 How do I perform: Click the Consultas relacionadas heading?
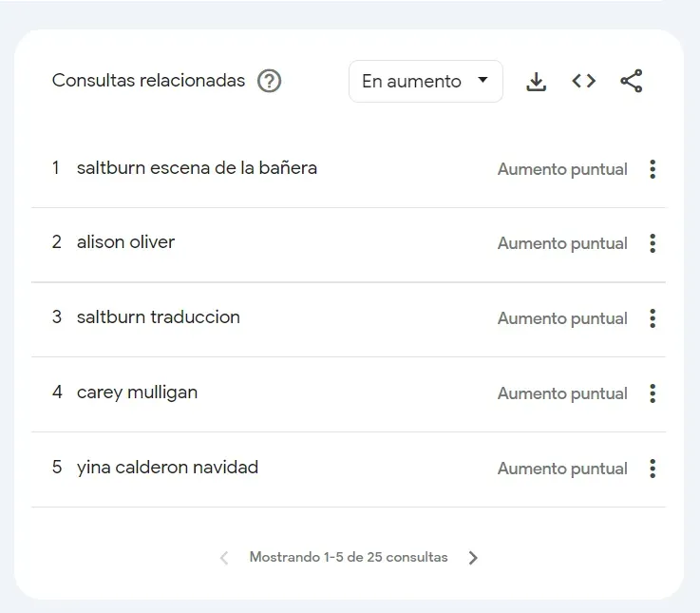pyautogui.click(x=148, y=81)
